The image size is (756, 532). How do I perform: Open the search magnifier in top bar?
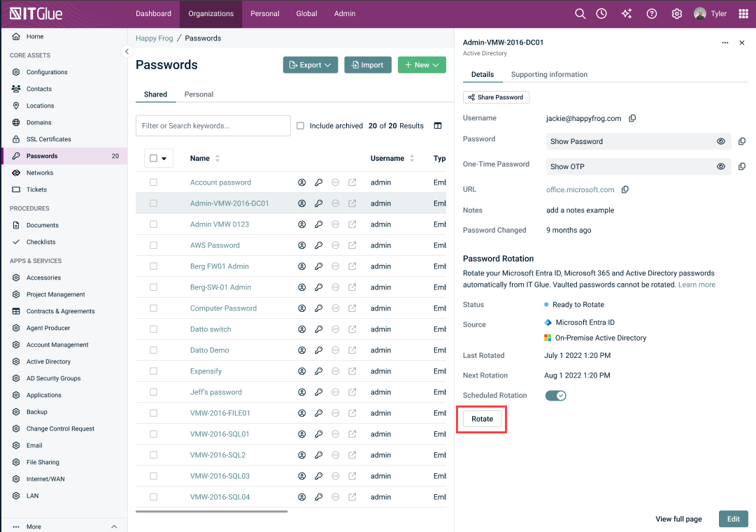click(x=580, y=13)
